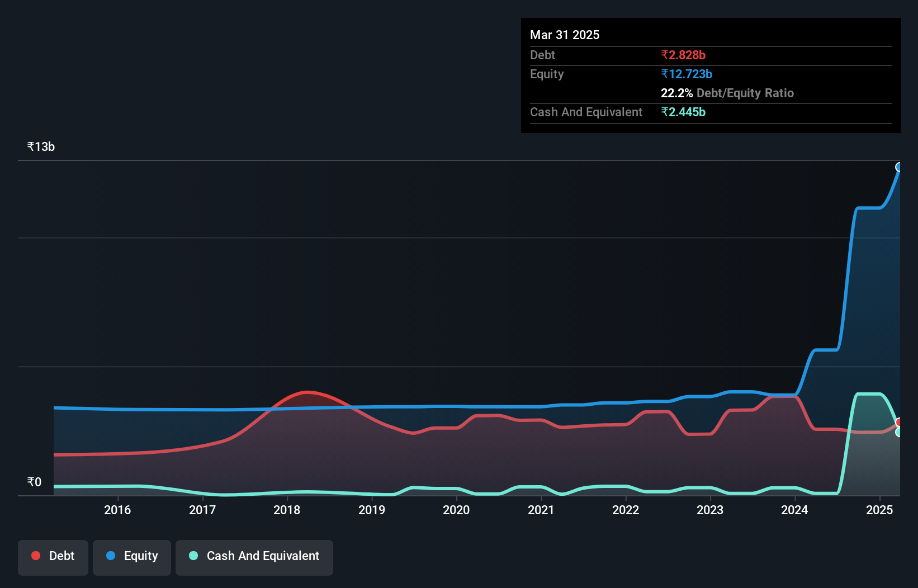Select the Equity end-point marker on chart
The image size is (918, 588).
tap(899, 167)
